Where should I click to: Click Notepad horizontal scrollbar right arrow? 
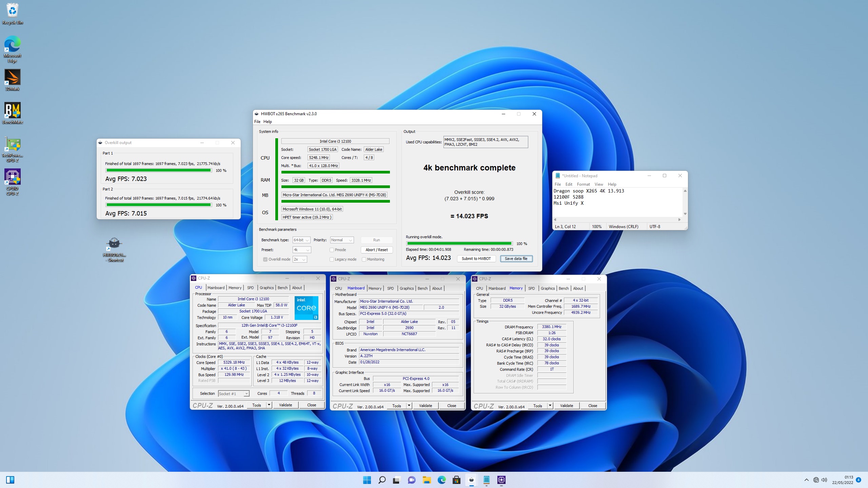679,220
